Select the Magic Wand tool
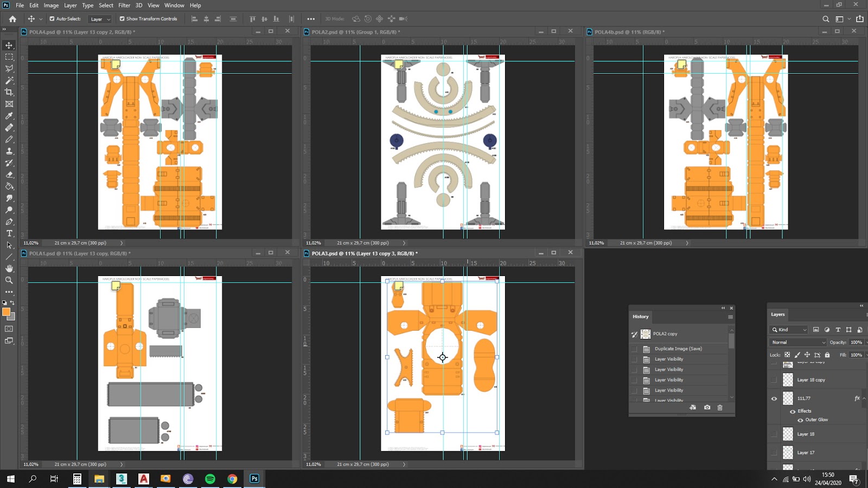The width and height of the screenshot is (868, 488). point(9,80)
